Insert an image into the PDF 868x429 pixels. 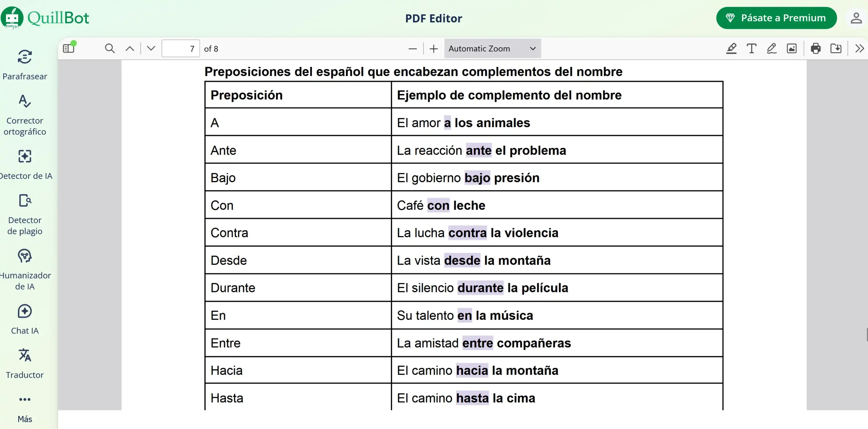(792, 48)
